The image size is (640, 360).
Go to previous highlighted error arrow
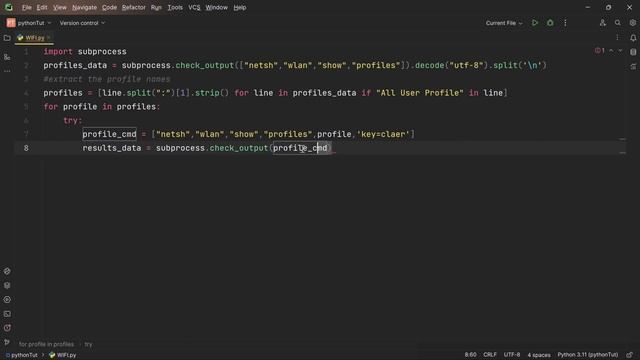(611, 51)
